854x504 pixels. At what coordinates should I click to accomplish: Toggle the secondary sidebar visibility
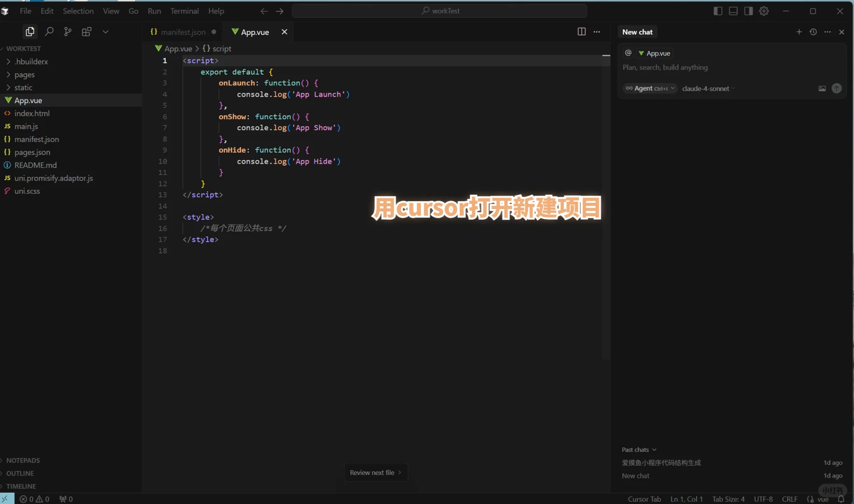749,11
